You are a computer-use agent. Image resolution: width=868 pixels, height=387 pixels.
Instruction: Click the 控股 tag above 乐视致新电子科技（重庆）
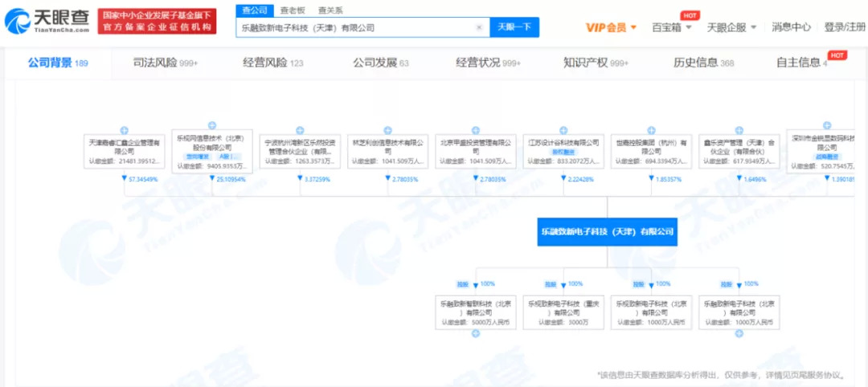[x=551, y=285]
